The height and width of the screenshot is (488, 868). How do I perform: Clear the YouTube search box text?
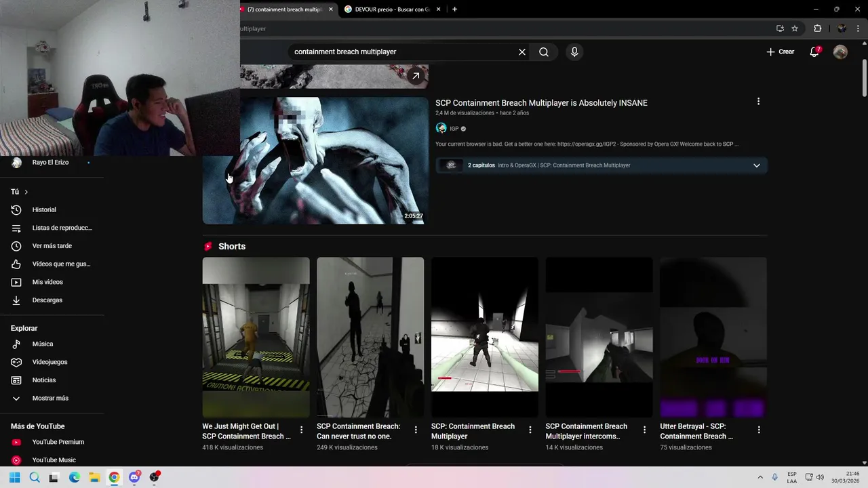point(522,52)
